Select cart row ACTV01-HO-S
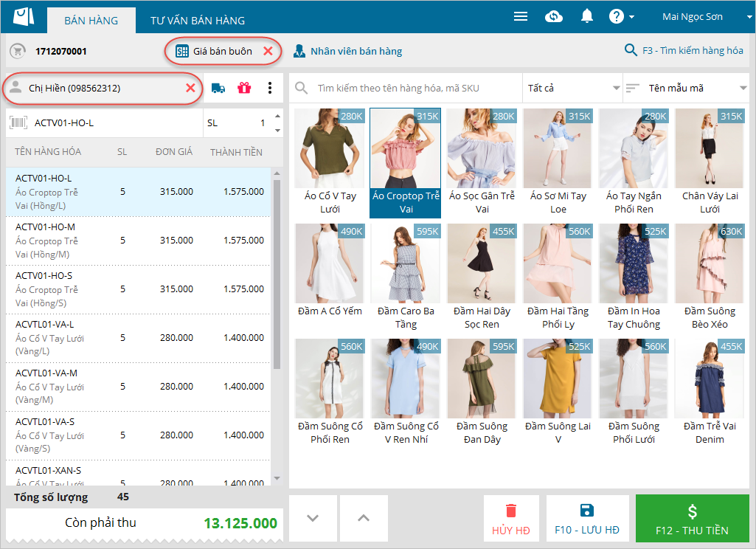Image resolution: width=756 pixels, height=549 pixels. coord(139,289)
